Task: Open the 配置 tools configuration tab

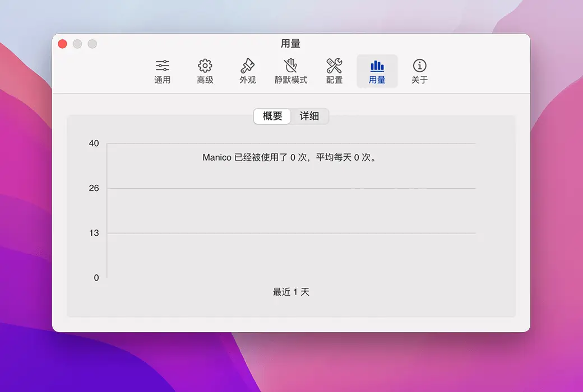Action: 334,71
